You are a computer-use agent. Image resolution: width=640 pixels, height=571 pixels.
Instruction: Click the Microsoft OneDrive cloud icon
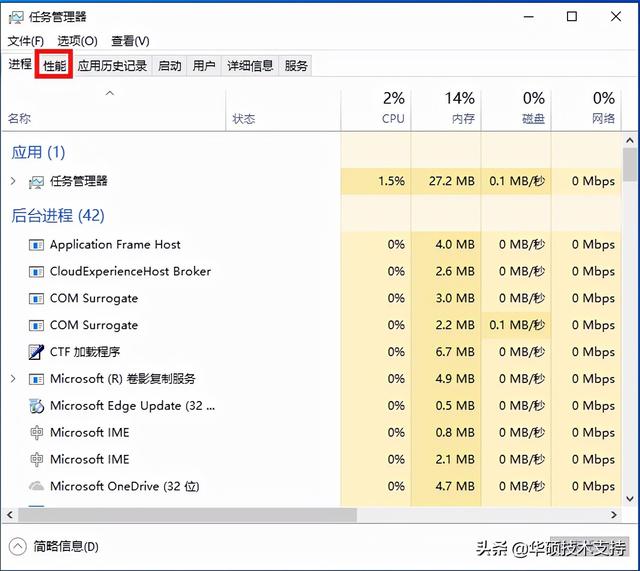click(x=36, y=486)
